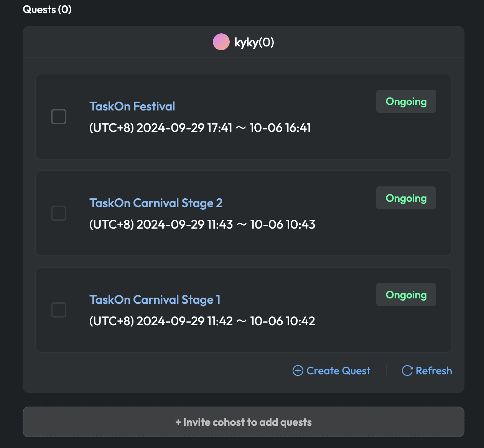
Task: Click the Ongoing badge on TaskOn Festival
Action: 406,102
